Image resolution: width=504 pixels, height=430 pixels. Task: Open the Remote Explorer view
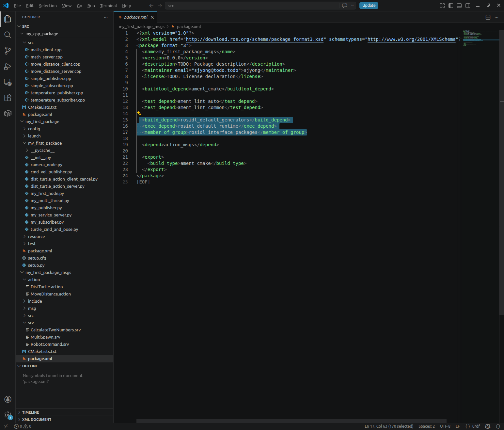coord(8,82)
